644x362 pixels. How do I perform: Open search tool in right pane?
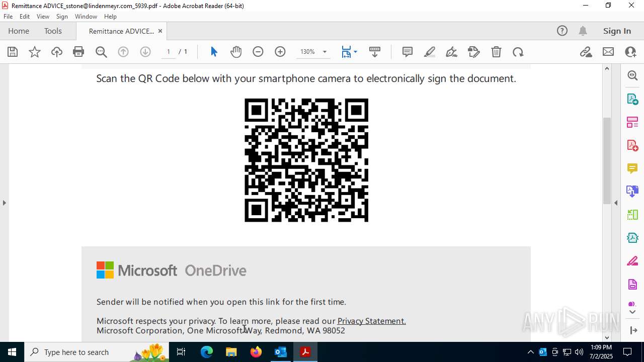click(x=632, y=75)
